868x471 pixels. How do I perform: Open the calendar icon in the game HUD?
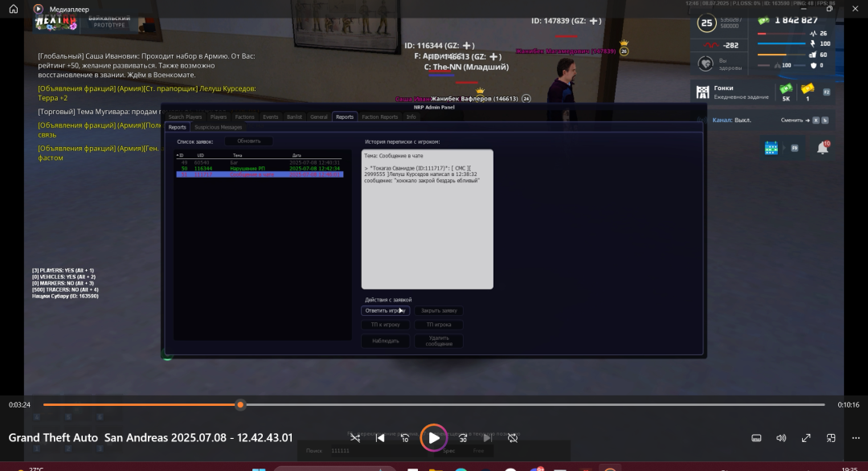pyautogui.click(x=771, y=148)
